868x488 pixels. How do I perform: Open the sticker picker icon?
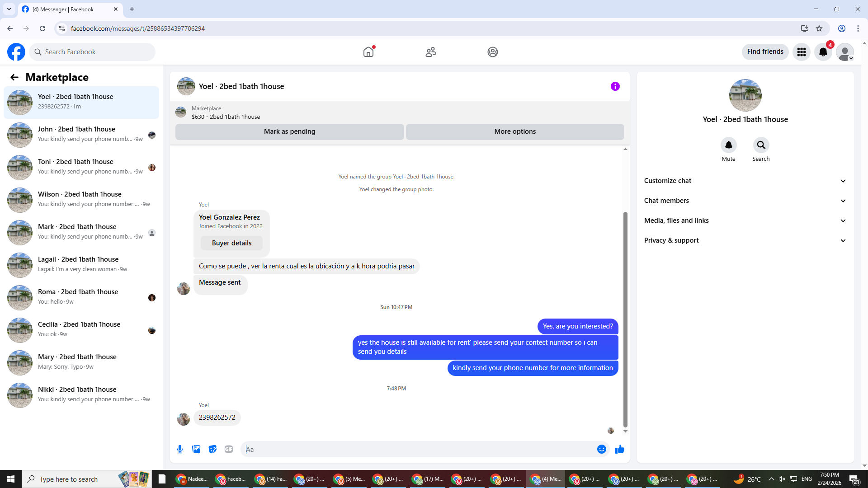pos(212,449)
